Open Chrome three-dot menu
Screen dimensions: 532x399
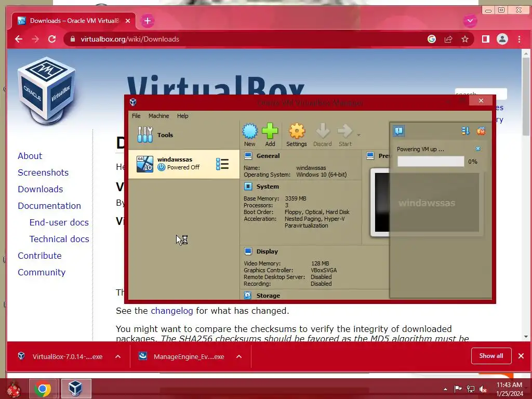coord(519,39)
